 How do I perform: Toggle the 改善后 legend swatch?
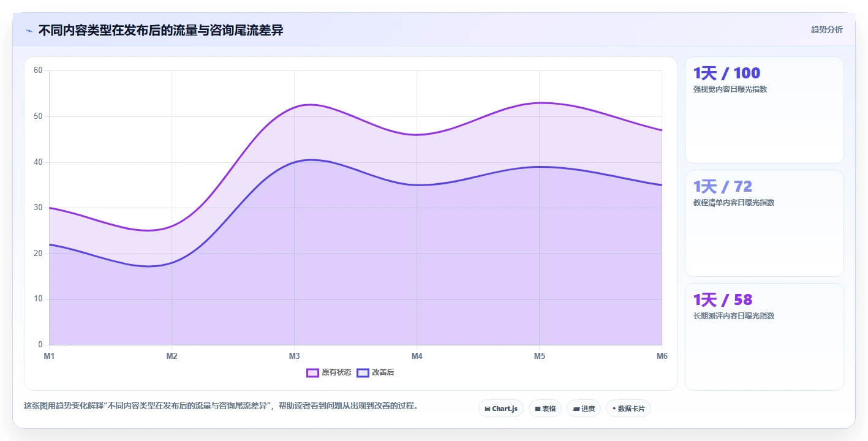point(363,372)
